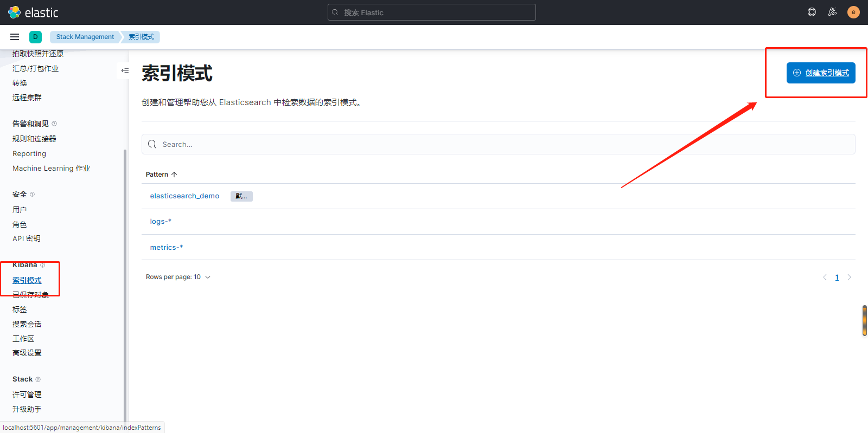Click the 索引模式 breadcrumb
This screenshot has width=868, height=433.
(141, 37)
